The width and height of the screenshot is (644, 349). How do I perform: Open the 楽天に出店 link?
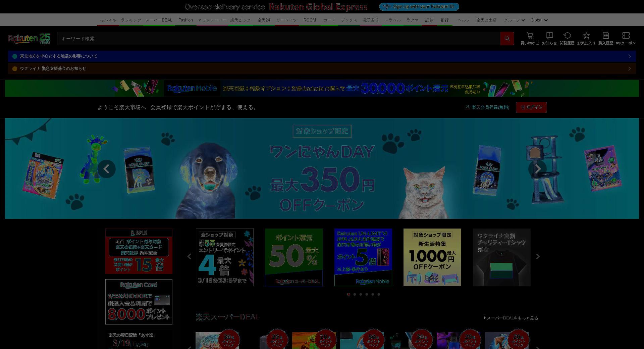click(x=486, y=20)
